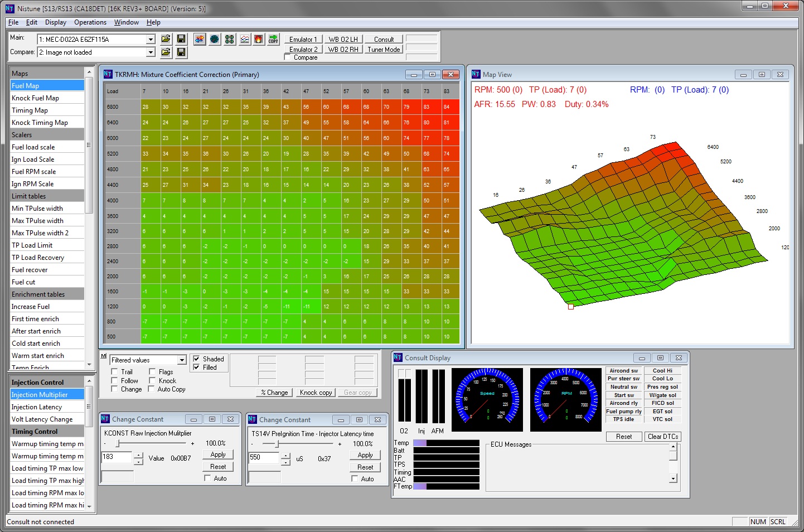Select Timing Map in Maps list
804x532 pixels.
point(47,110)
